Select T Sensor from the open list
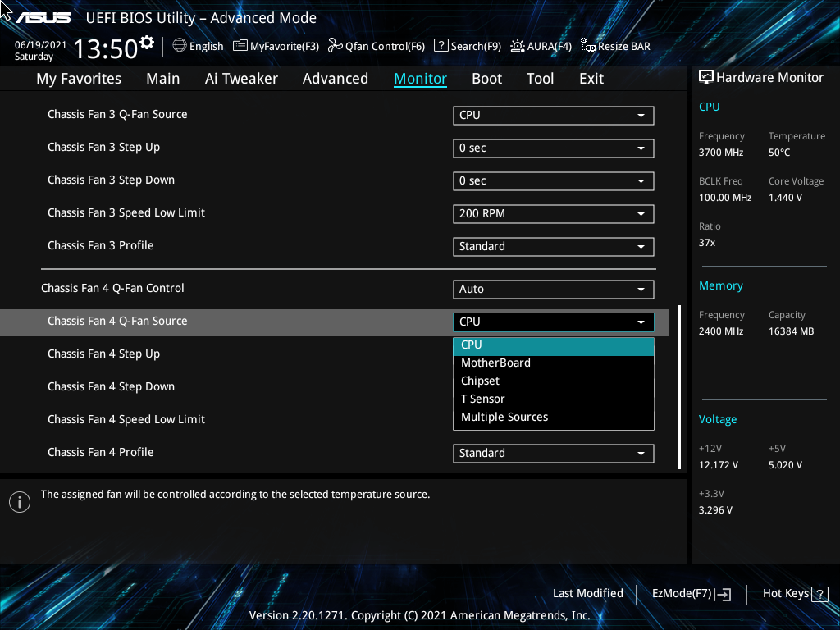The width and height of the screenshot is (840, 630). (483, 399)
